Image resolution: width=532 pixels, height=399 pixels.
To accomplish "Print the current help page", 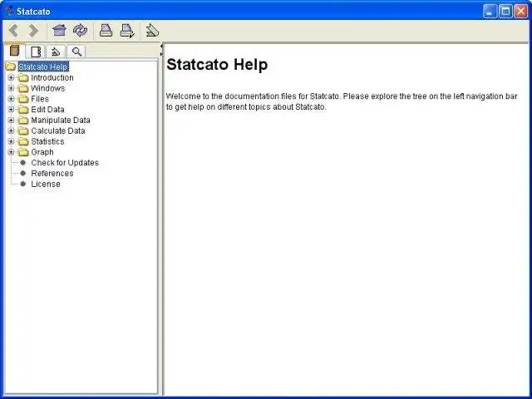I will 106,31.
